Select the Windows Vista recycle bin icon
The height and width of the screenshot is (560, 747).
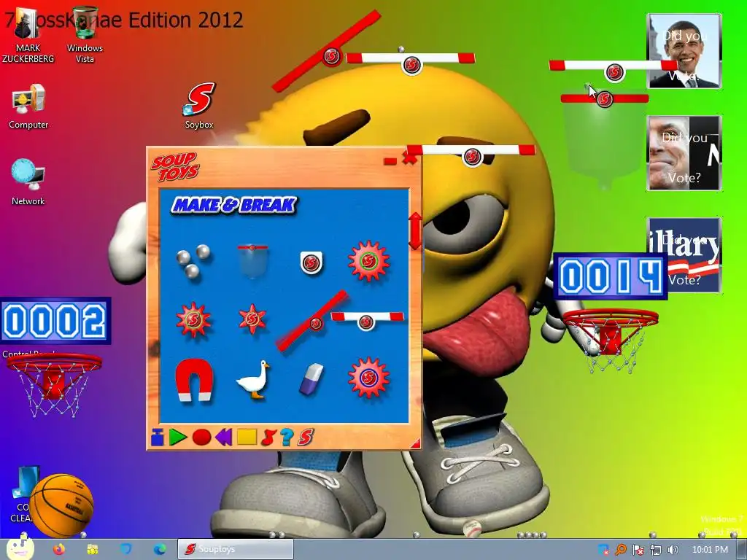point(85,36)
